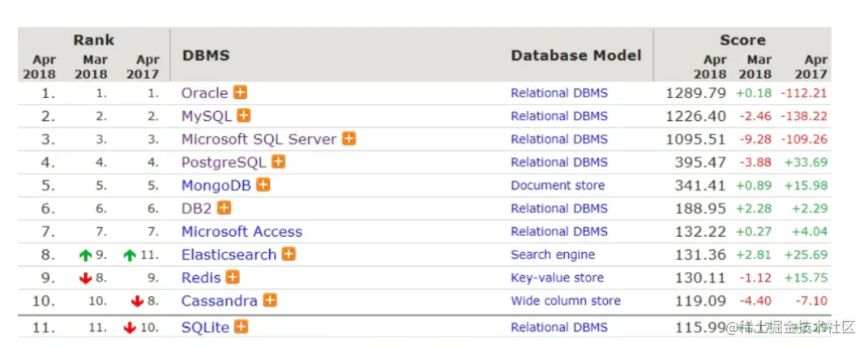Click the -138.22 score change value

tap(804, 116)
